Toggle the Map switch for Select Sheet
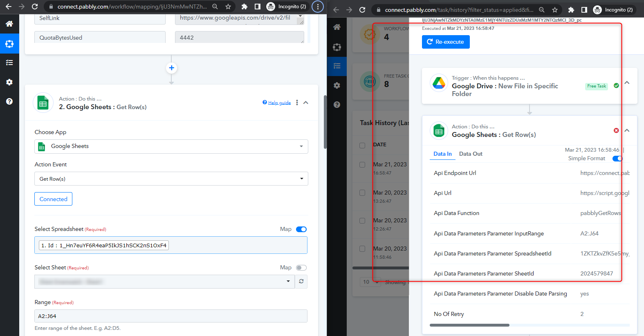Screen dimensions: 644x336 click(301, 268)
